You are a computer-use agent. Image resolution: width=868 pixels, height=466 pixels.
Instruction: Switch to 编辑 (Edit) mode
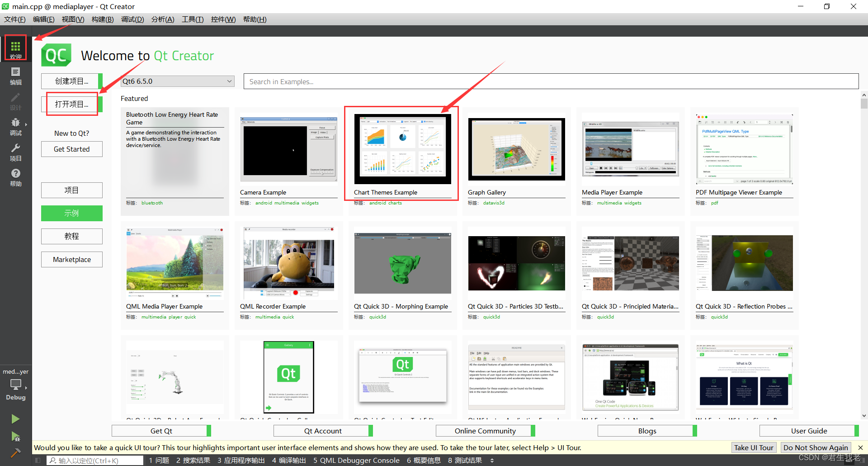15,76
